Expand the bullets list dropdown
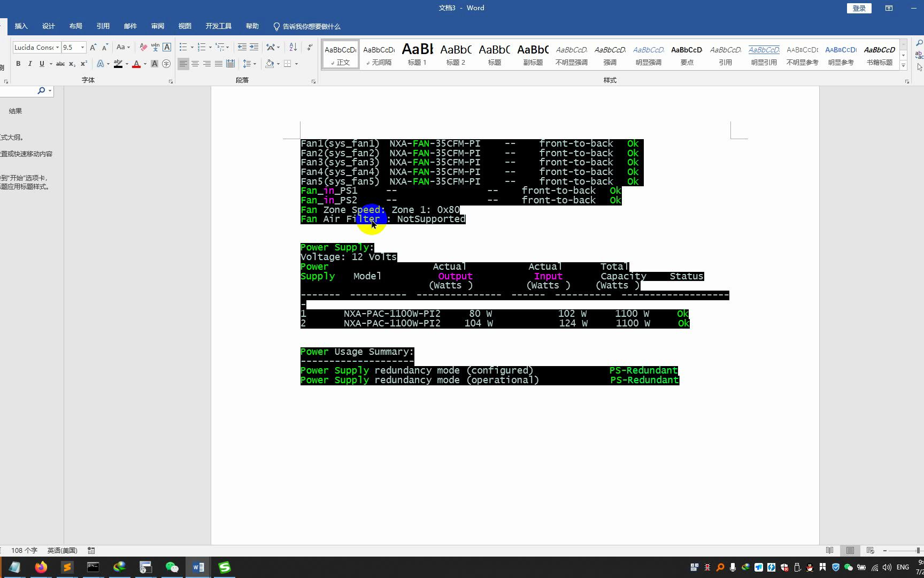 coord(192,47)
